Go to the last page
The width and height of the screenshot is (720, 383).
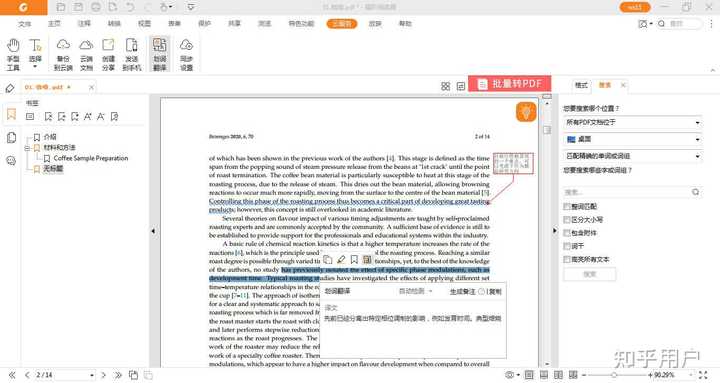click(x=118, y=375)
